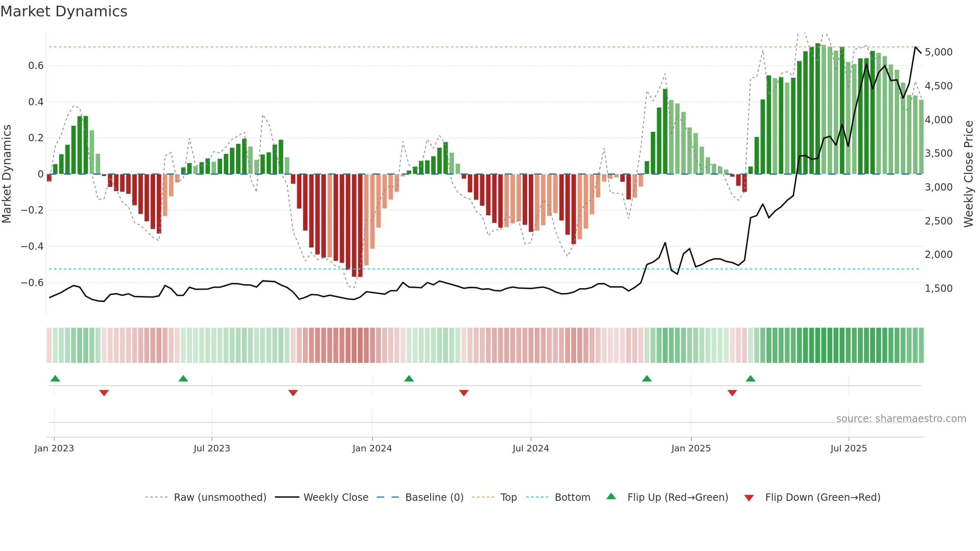Image resolution: width=980 pixels, height=551 pixels.
Task: Click the first red Flip Down marker in early 2023
Action: pos(104,393)
